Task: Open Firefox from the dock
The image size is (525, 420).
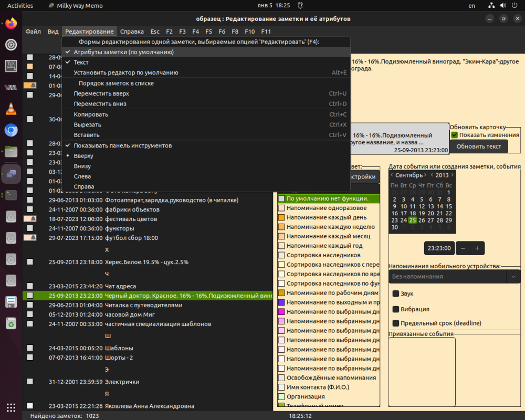Action: 11,24
